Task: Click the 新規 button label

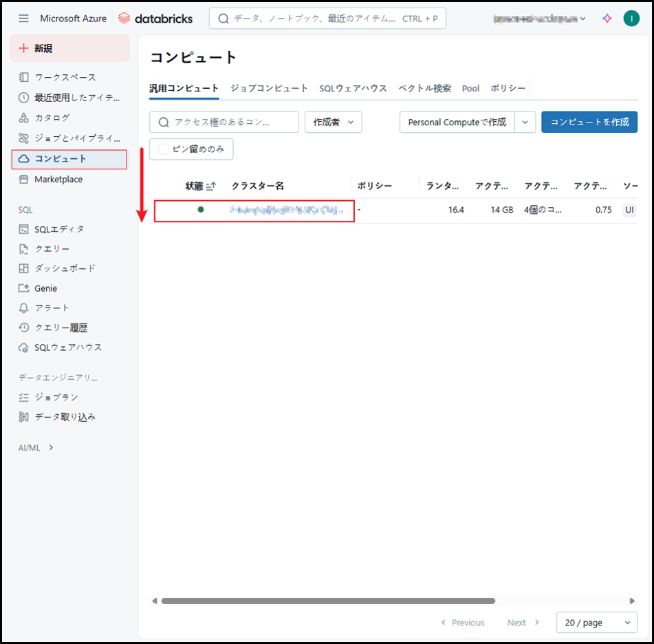Action: [43, 48]
